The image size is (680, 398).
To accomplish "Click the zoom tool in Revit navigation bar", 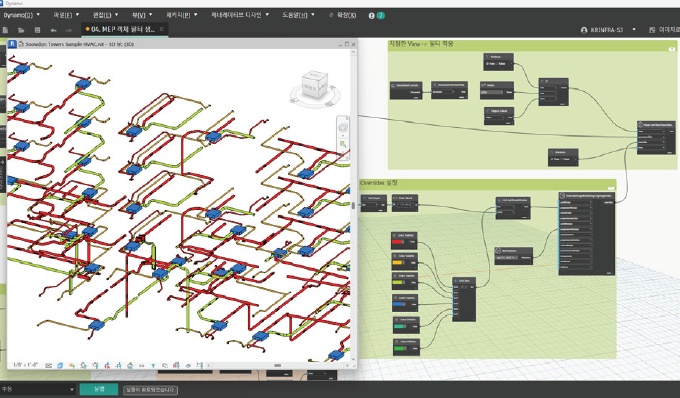I will click(x=343, y=144).
